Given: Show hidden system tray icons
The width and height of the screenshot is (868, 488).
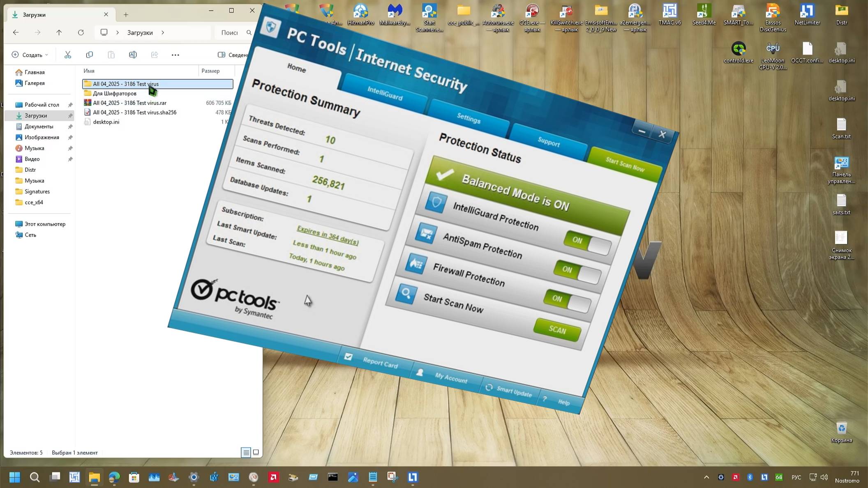Looking at the screenshot, I should [706, 477].
